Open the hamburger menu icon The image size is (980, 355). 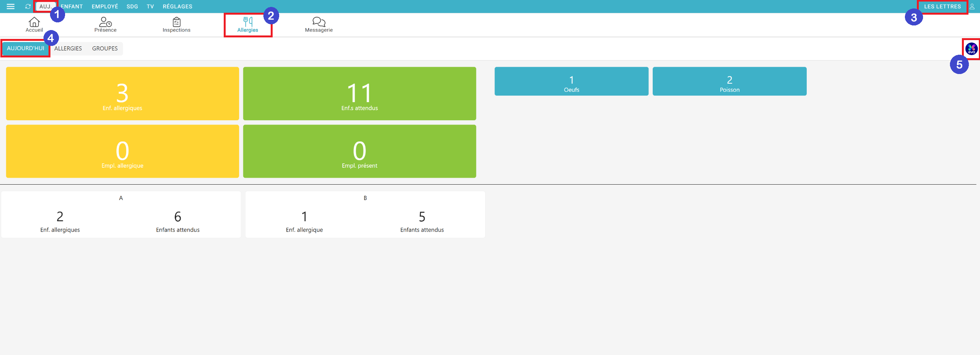coord(10,7)
